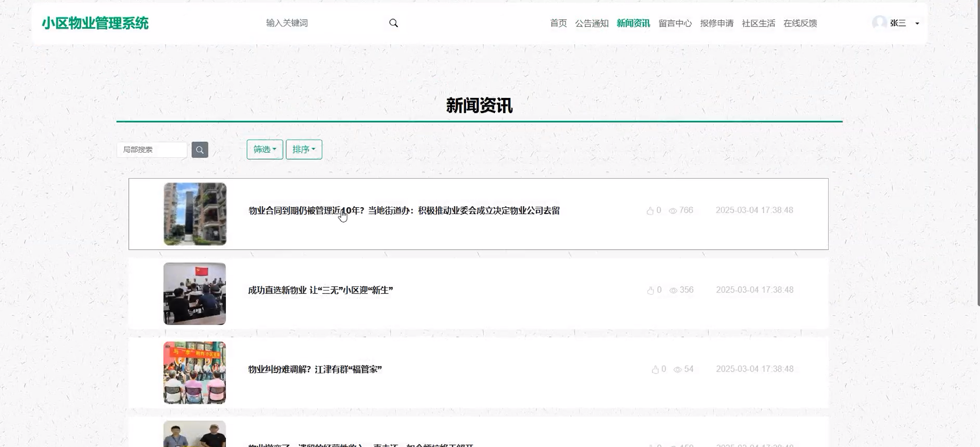Open the '物业纠纷难调解？江津有群福管家' article
Image resolution: width=980 pixels, height=447 pixels.
pyautogui.click(x=315, y=369)
